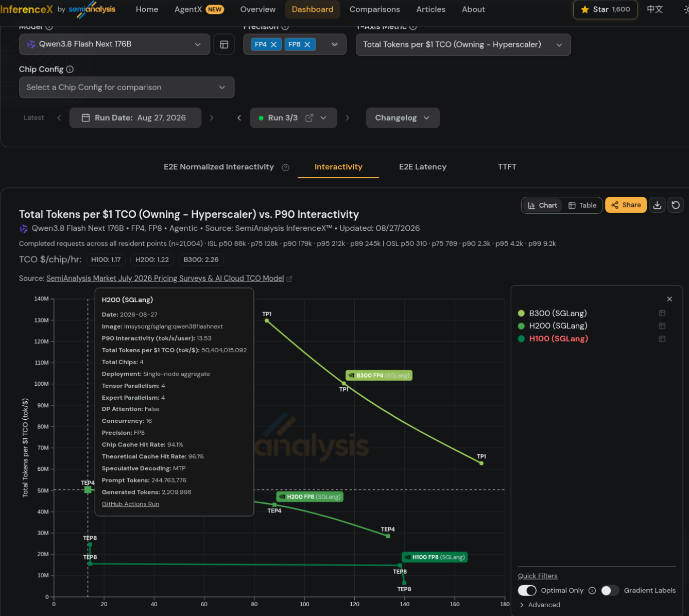
Task: Close the legend panel with the X
Action: click(669, 299)
